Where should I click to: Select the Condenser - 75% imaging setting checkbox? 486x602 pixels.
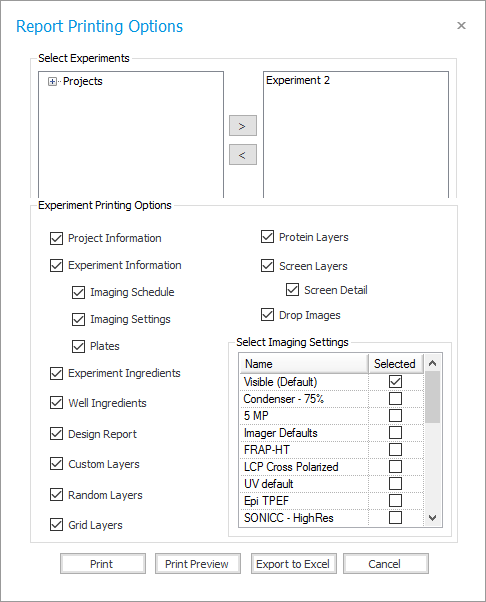pos(395,399)
